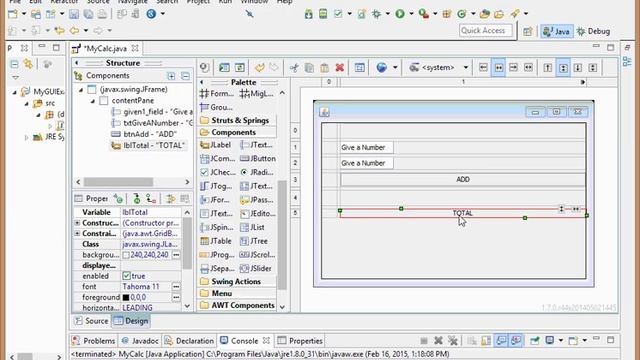Expand the JRE System Library node
This screenshot has width=640, height=360.
pyautogui.click(x=27, y=137)
